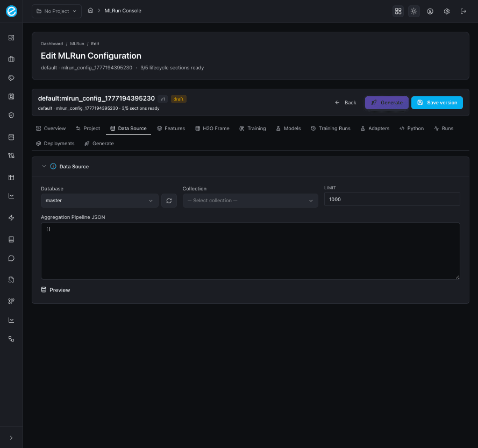This screenshot has height=448, width=478.
Task: Open the No Project dropdown
Action: coord(56,11)
